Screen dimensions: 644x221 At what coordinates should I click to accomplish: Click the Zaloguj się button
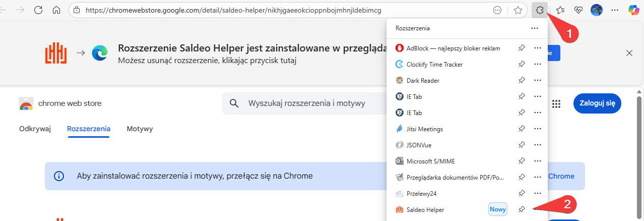[x=597, y=103]
